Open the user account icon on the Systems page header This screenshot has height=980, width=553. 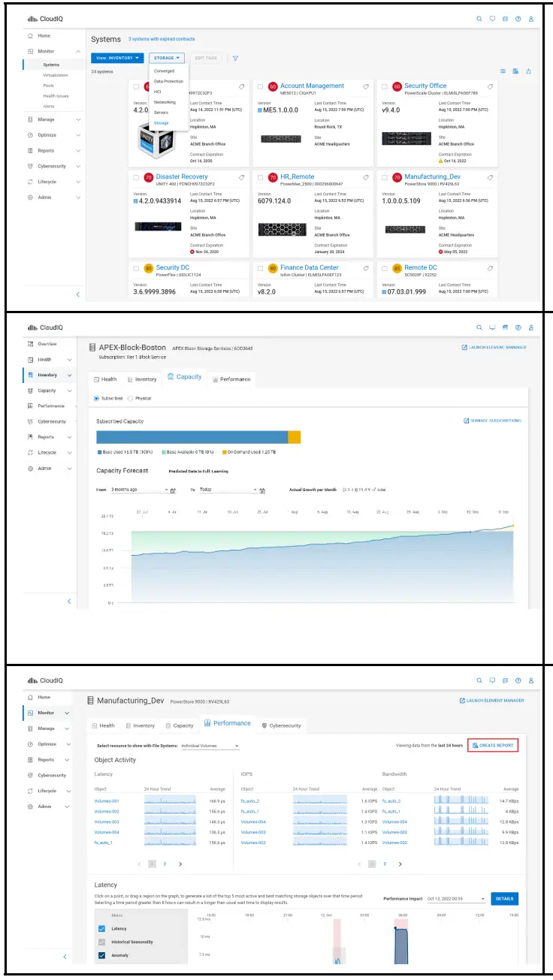click(x=530, y=19)
